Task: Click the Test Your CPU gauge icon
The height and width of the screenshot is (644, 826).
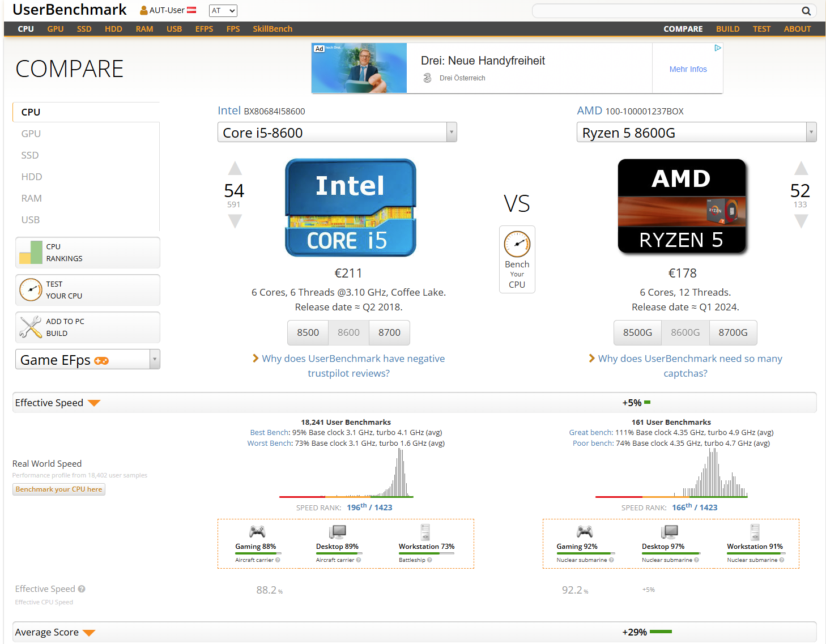Action: pyautogui.click(x=31, y=289)
